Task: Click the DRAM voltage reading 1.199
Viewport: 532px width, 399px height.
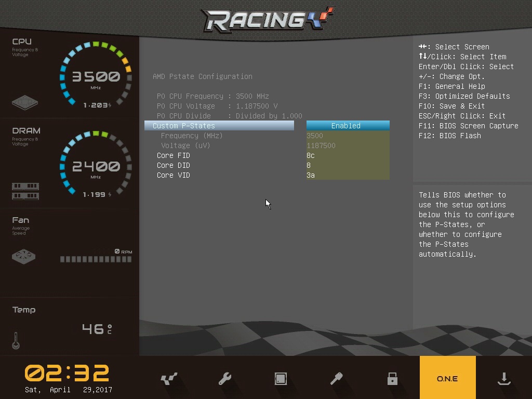Action: pyautogui.click(x=97, y=194)
